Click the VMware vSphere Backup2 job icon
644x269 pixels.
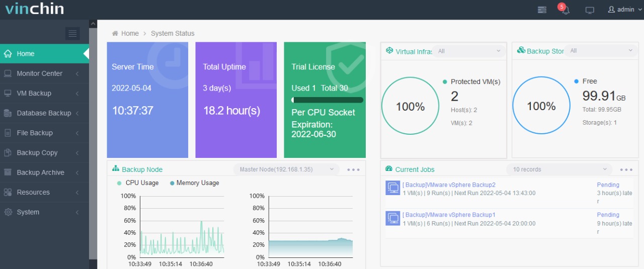click(x=393, y=188)
